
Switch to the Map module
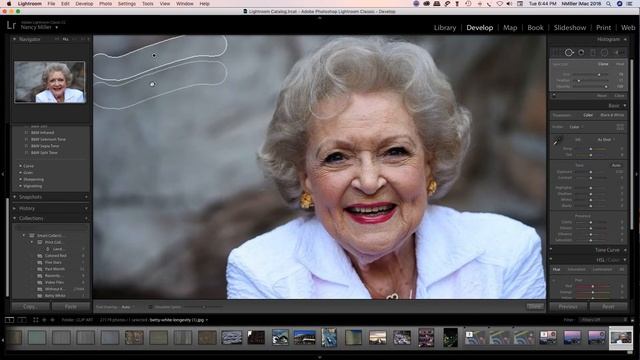[x=510, y=28]
